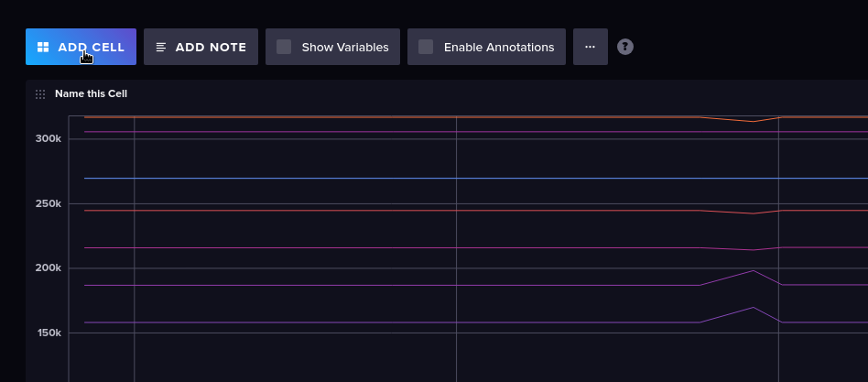The width and height of the screenshot is (868, 382).
Task: Click the red line just below 250k
Action: click(x=366, y=211)
